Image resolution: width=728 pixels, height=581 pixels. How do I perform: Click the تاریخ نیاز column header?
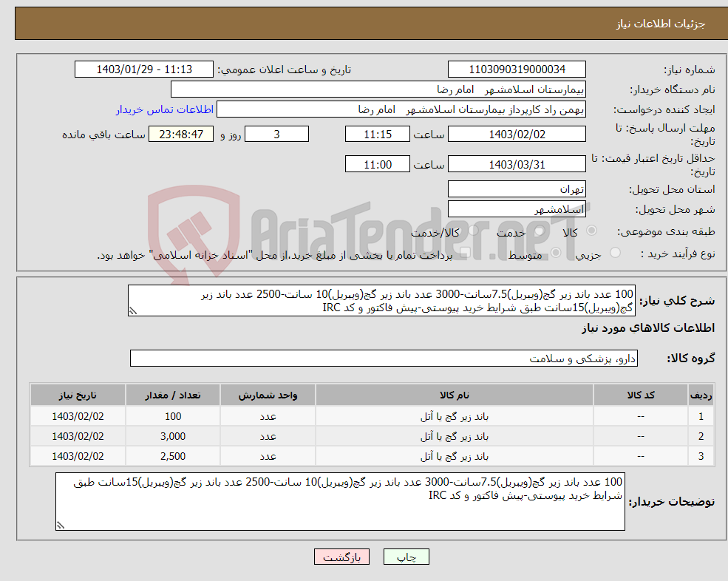click(x=78, y=395)
